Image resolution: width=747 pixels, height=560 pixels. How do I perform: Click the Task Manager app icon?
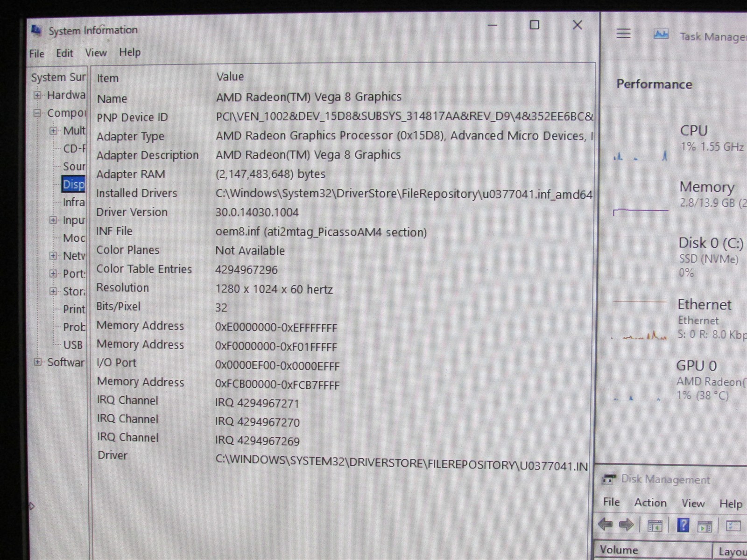(661, 34)
